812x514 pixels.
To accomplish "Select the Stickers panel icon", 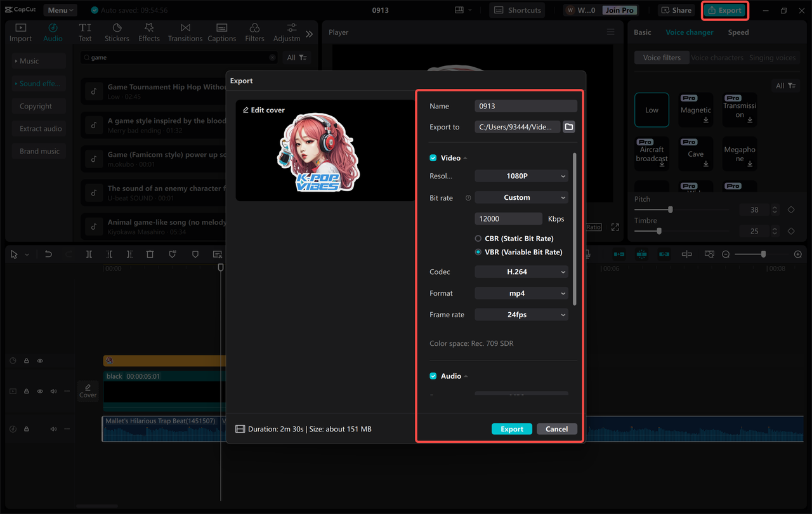I will pyautogui.click(x=117, y=32).
